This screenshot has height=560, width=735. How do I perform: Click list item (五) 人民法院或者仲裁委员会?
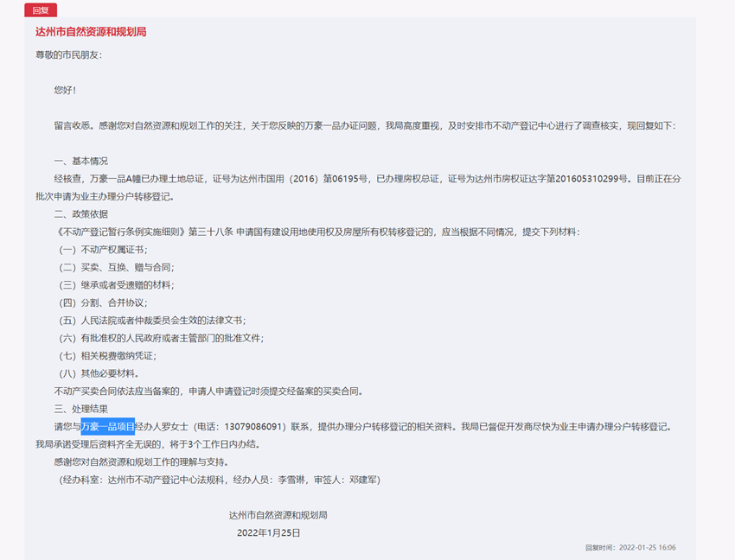tap(152, 321)
